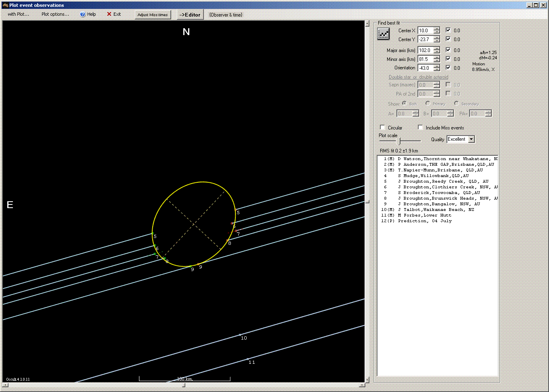Select row 12 Prediction, 04 July
This screenshot has width=549, height=392.
438,221
